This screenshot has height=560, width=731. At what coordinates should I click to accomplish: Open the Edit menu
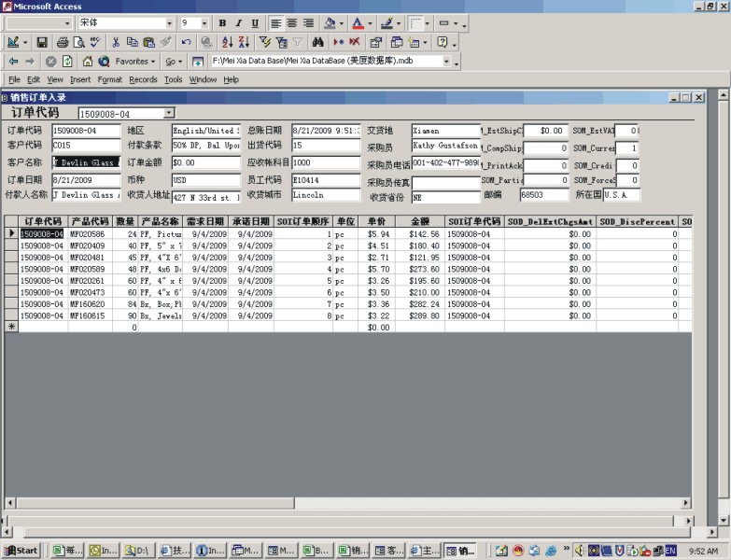pos(33,79)
